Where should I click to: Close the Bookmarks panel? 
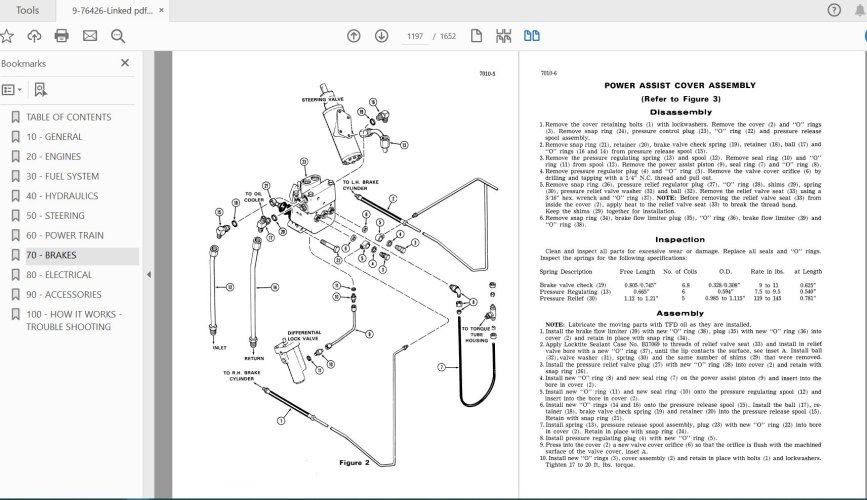tap(125, 63)
